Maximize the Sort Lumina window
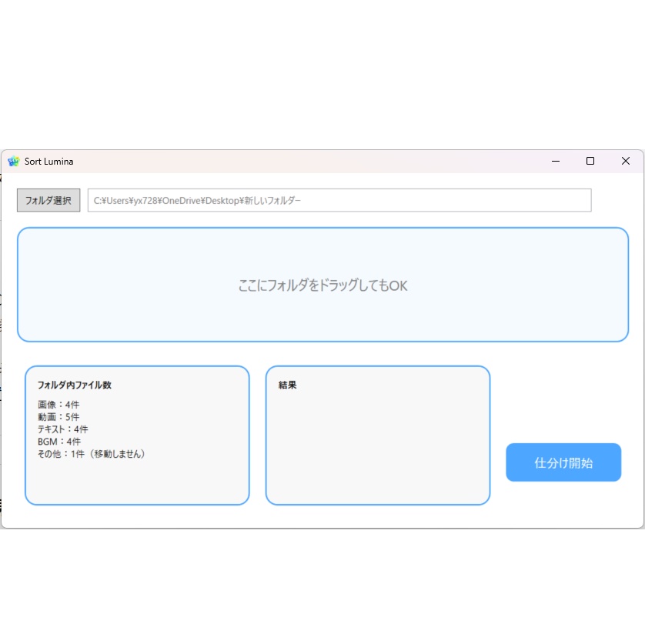This screenshot has height=644, width=645. point(590,161)
